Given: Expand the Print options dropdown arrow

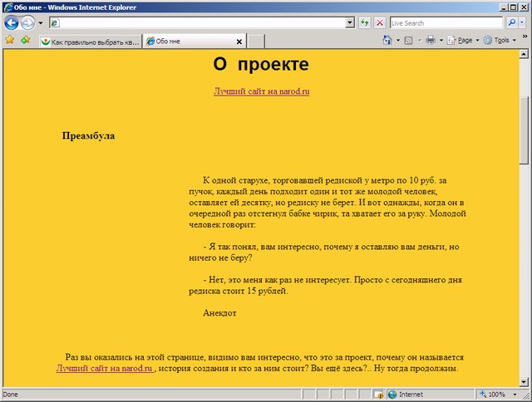Looking at the screenshot, I should tap(441, 41).
